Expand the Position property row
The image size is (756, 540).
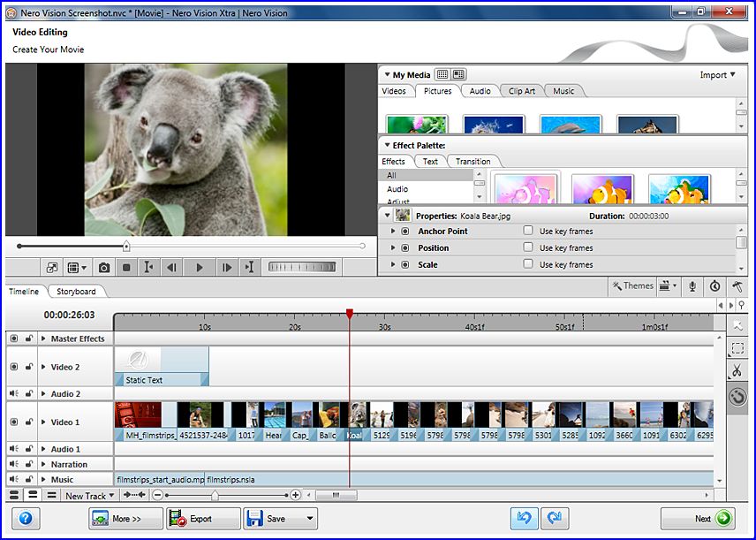[392, 247]
